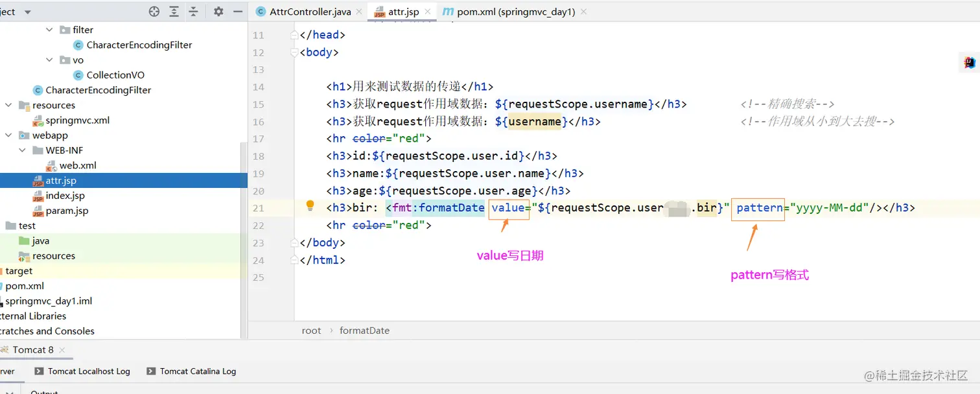Click the yellow intention lightbulb on line 21
This screenshot has height=394, width=980.
click(x=310, y=205)
